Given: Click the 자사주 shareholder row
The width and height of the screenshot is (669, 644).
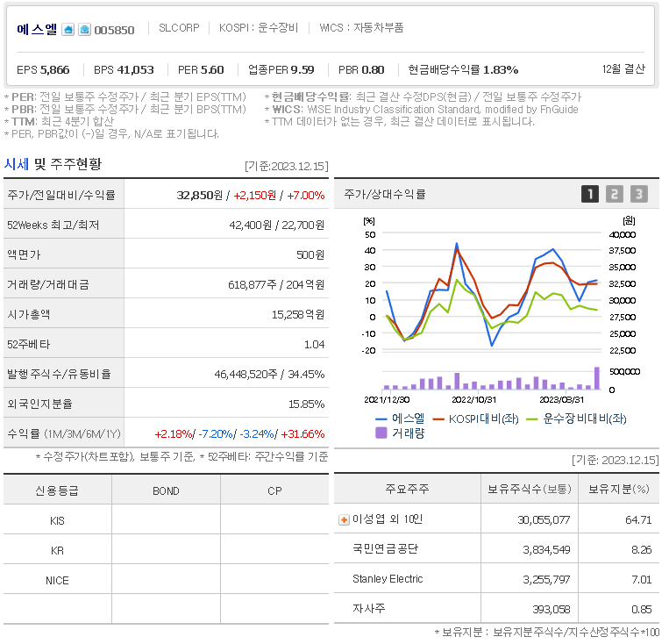Looking at the screenshot, I should click(496, 609).
